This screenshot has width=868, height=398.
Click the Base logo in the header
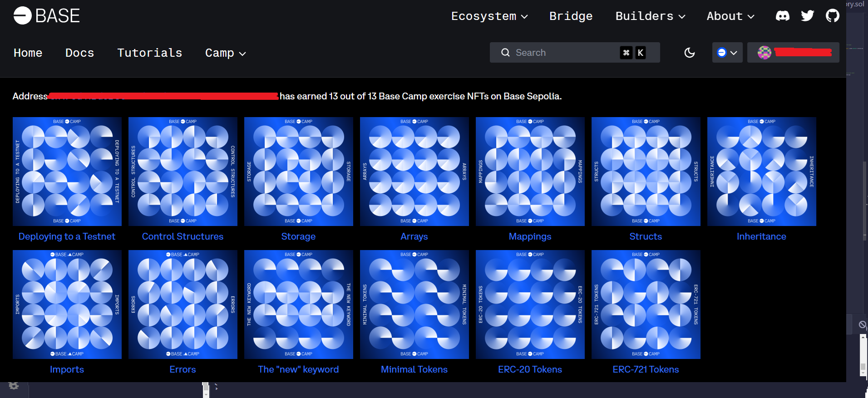click(x=47, y=16)
